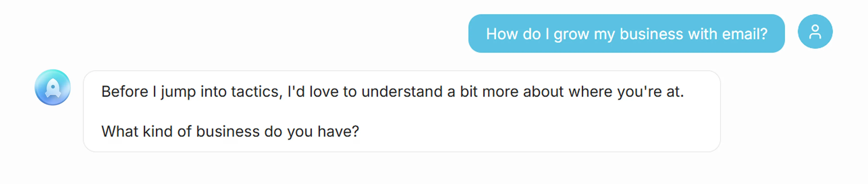Click the rocket assistant avatar icon
This screenshot has height=184, width=868.
point(53,87)
